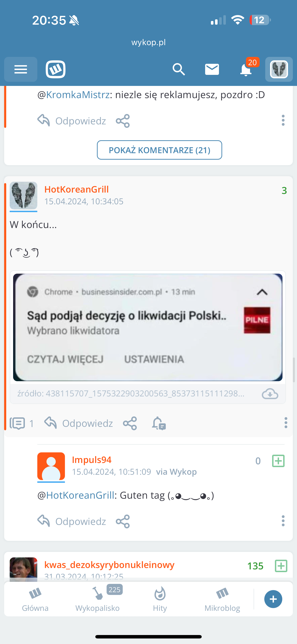Expand hidden comments with POKAŻ KOMENTARZE (21)
This screenshot has height=644, width=297.
(160, 150)
